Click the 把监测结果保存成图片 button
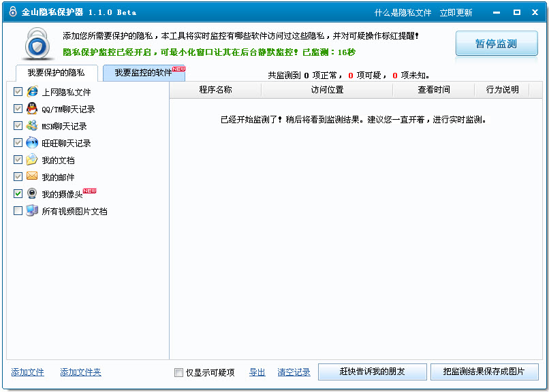549x392 pixels. 484,372
